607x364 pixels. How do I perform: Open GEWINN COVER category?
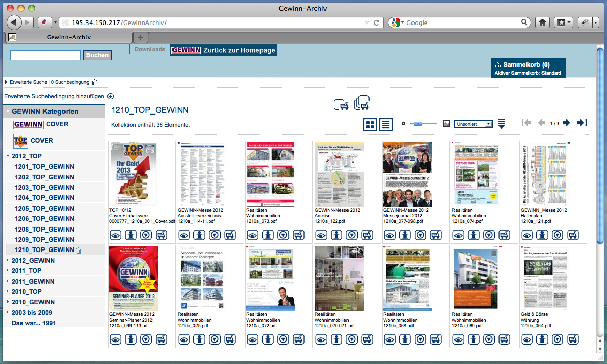(41, 124)
